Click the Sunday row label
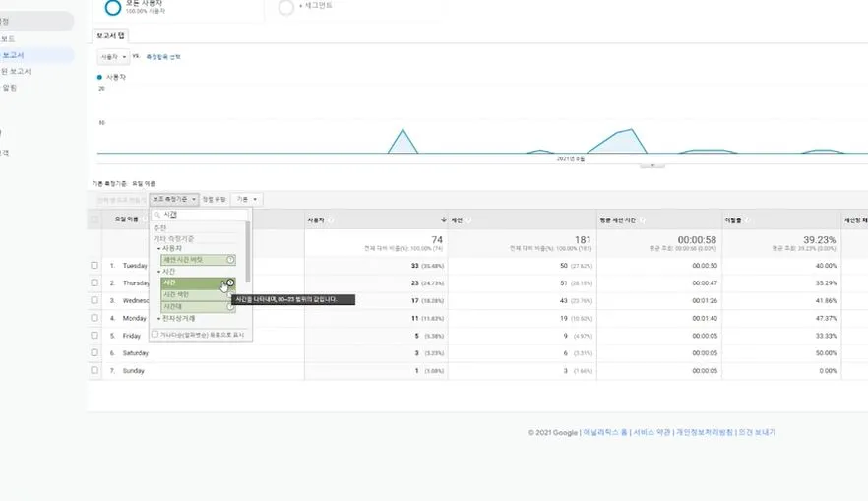This screenshot has height=501, width=868. pos(134,371)
